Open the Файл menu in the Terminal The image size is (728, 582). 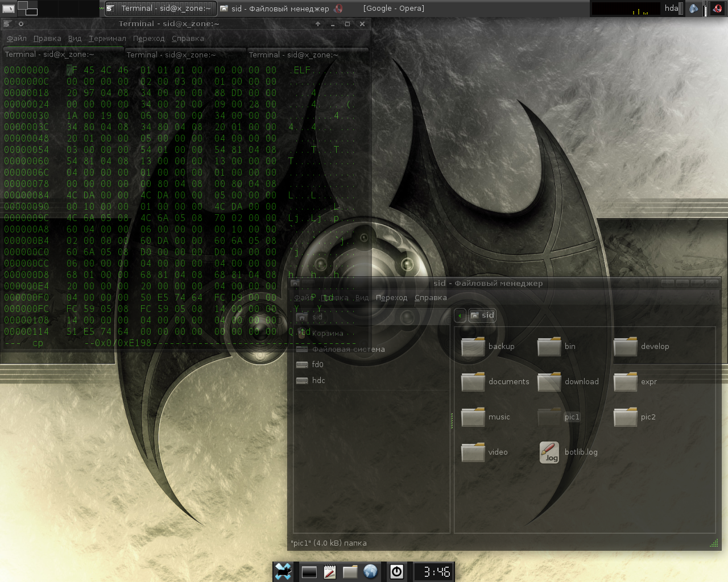(16, 39)
